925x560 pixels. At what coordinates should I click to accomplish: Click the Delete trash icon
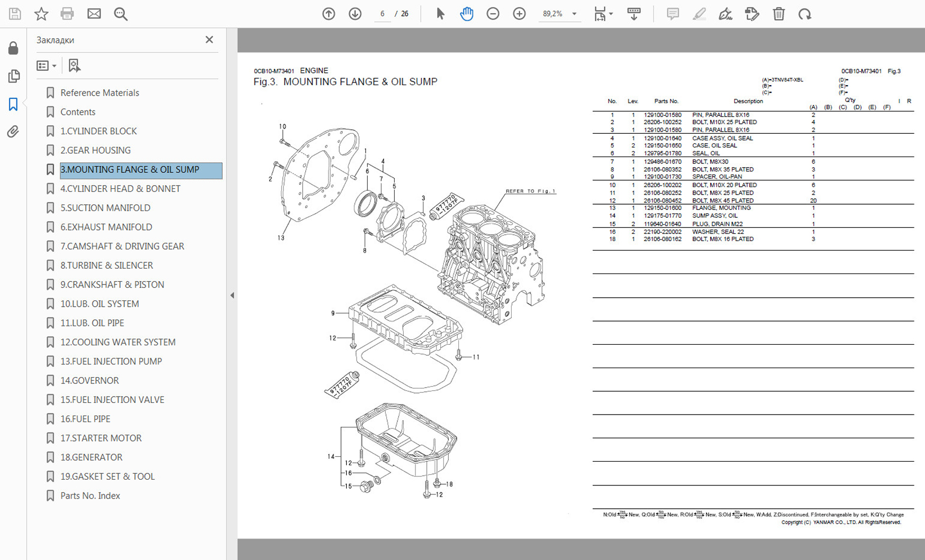coord(778,14)
